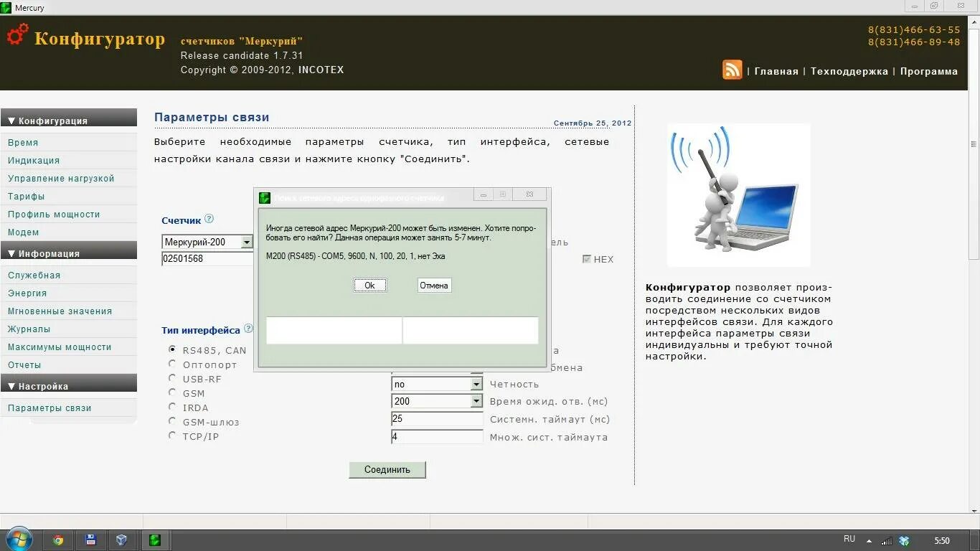
Task: Confirm the dialog with Ok
Action: coord(369,285)
